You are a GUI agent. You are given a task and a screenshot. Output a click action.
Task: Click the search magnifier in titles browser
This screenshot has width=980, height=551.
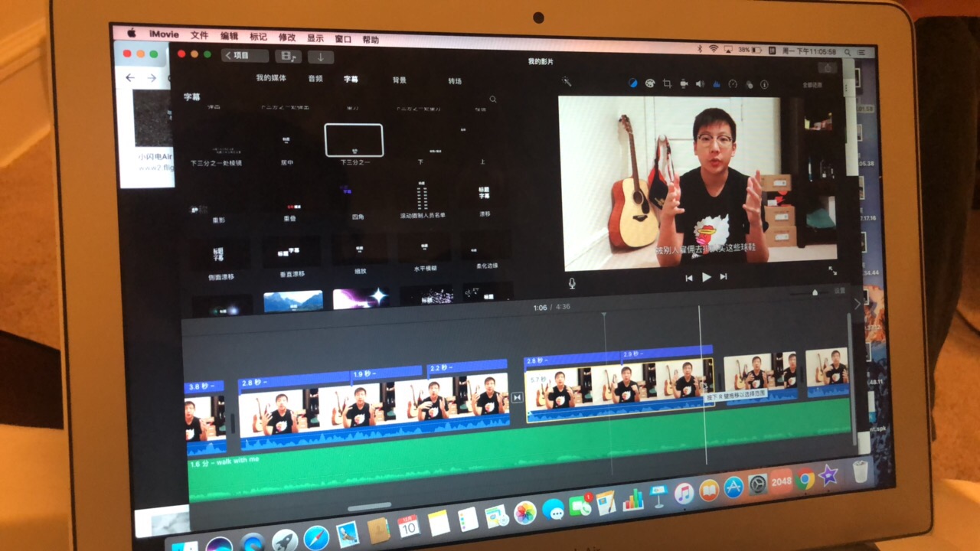(x=493, y=99)
